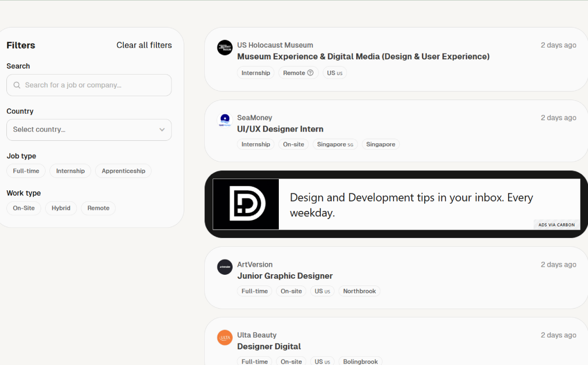Click the Ulta Beauty company name

click(257, 335)
